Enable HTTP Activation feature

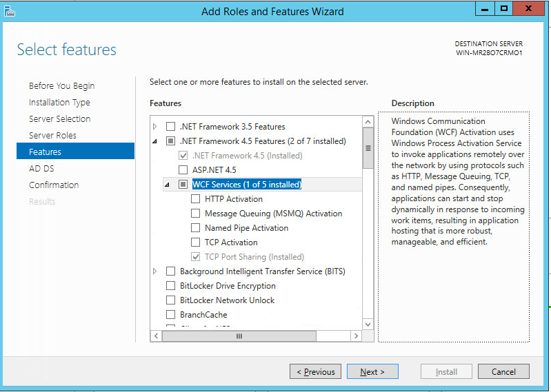click(196, 198)
